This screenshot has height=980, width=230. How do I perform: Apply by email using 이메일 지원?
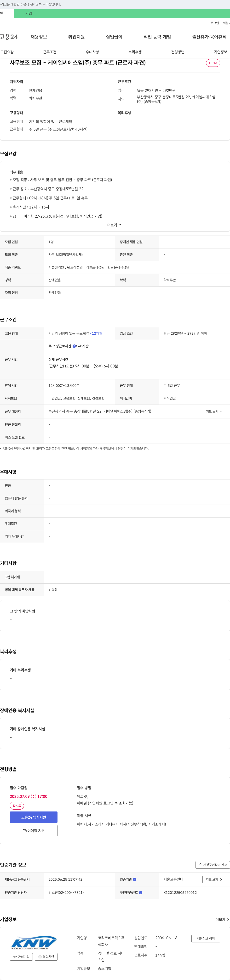[34, 830]
